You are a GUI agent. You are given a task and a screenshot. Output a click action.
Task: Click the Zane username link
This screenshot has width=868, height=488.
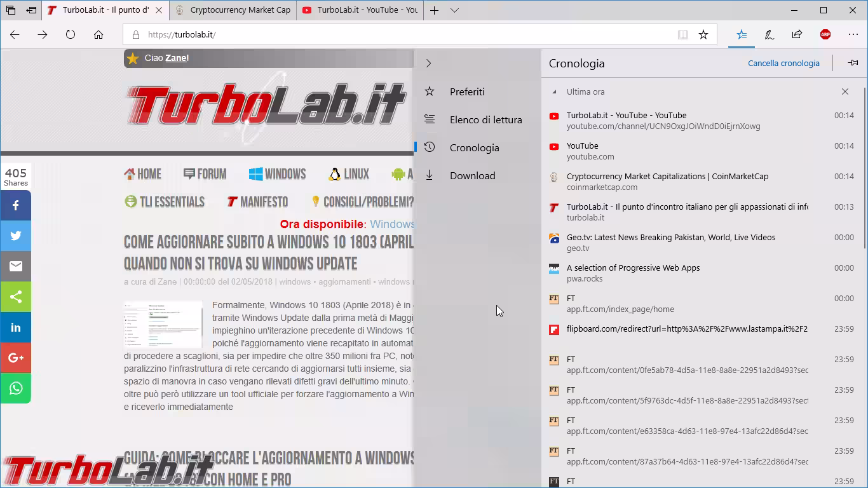point(175,58)
